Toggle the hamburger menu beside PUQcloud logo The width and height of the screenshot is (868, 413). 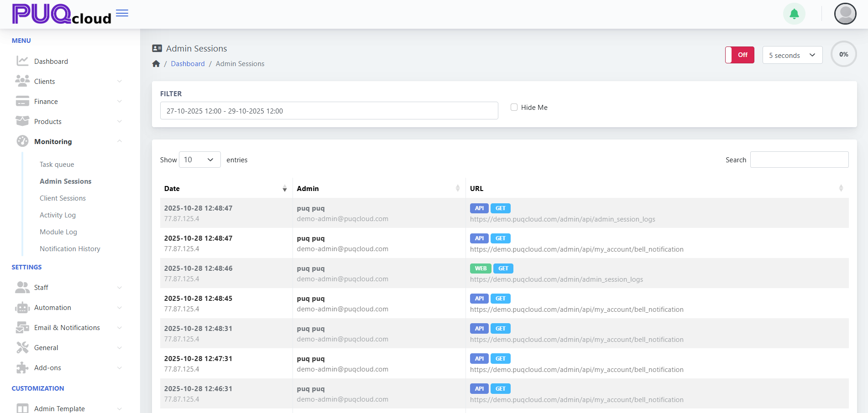click(121, 13)
